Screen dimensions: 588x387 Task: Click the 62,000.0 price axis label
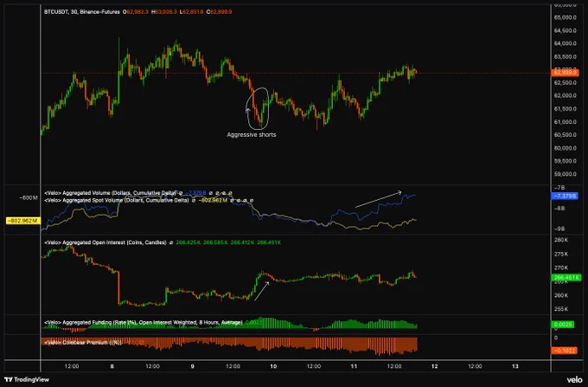pyautogui.click(x=566, y=96)
